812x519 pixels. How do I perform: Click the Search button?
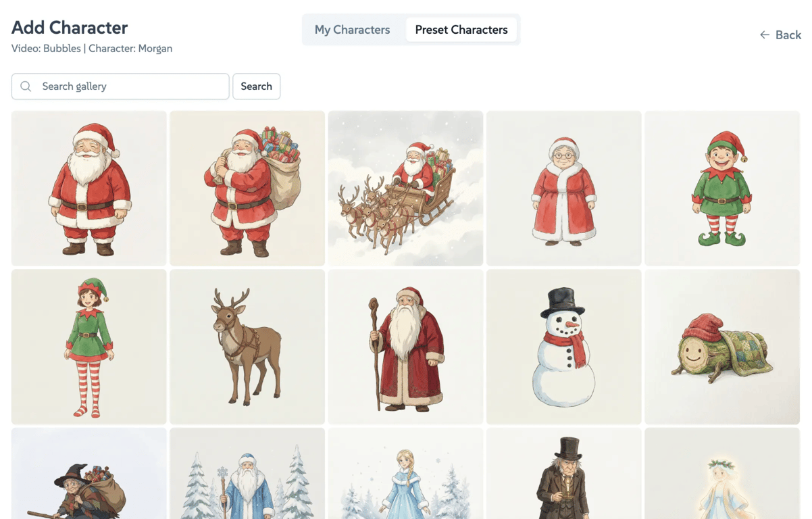[x=257, y=86]
